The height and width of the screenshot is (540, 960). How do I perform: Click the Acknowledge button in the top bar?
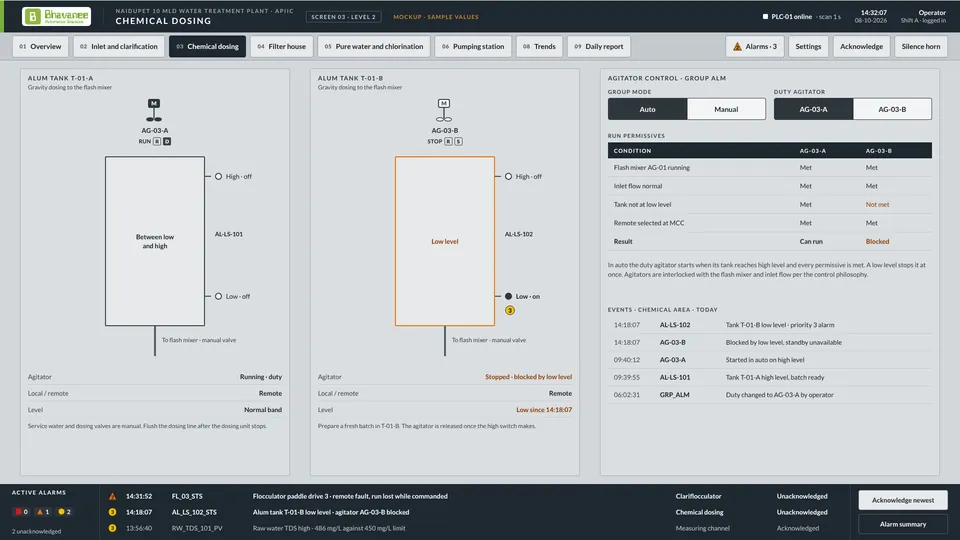(x=861, y=47)
